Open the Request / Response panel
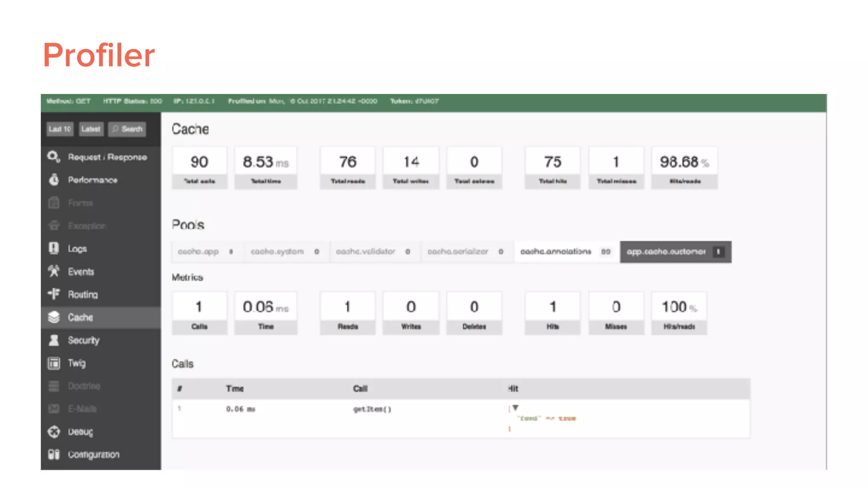This screenshot has width=868, height=488. (101, 157)
